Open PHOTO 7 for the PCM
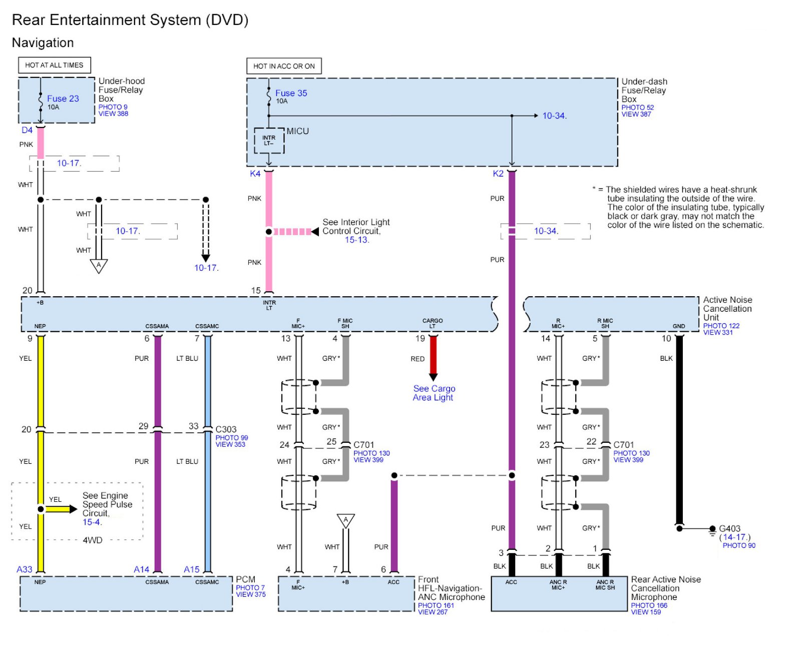 pos(250,588)
